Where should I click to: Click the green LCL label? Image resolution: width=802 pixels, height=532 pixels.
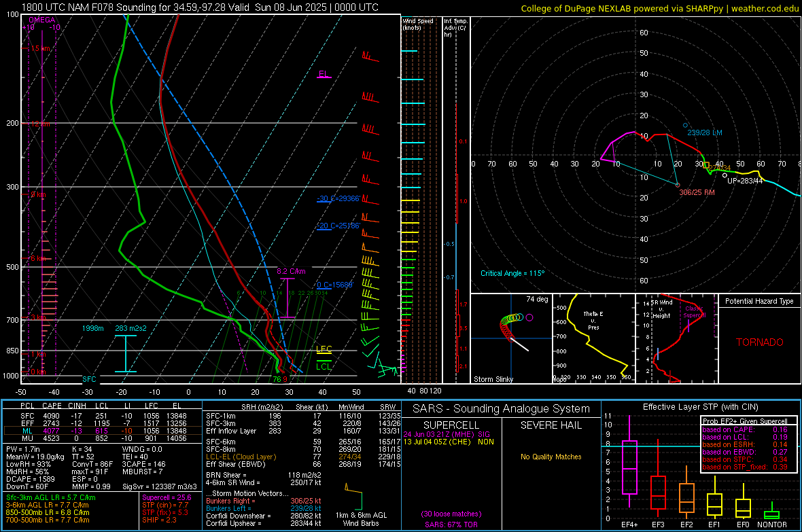pyautogui.click(x=324, y=366)
